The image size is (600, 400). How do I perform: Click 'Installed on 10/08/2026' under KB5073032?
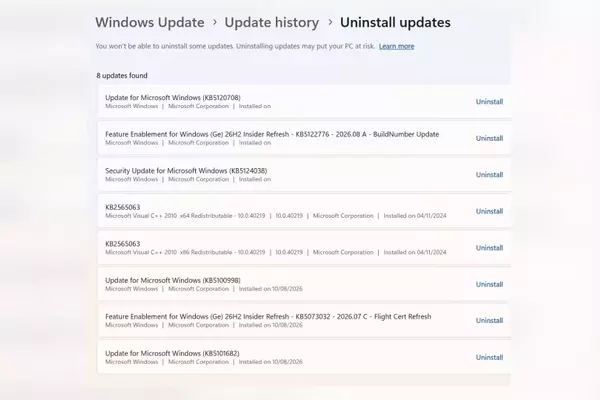(x=271, y=325)
